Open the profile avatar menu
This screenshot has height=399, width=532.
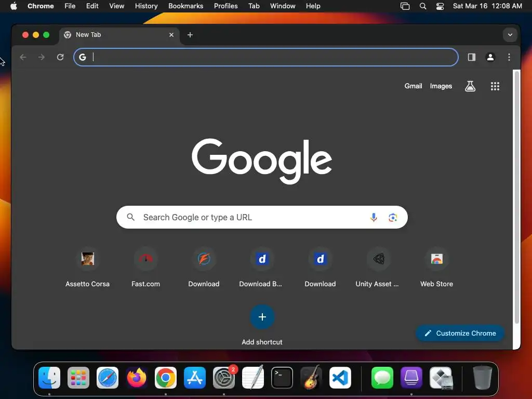[490, 57]
